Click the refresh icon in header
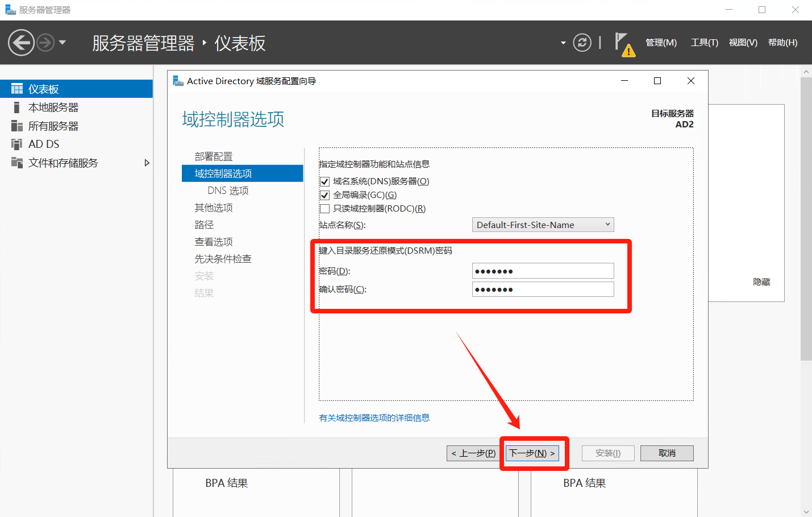This screenshot has height=517, width=812. (x=582, y=43)
